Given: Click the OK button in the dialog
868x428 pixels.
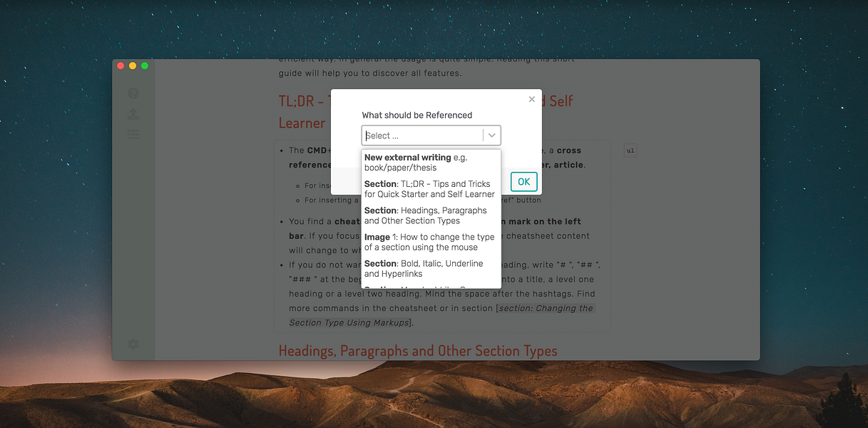Looking at the screenshot, I should tap(524, 182).
